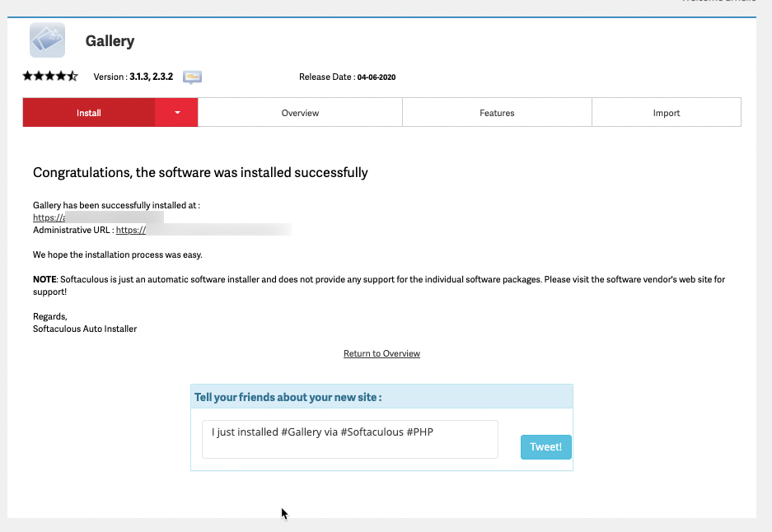Image resolution: width=772 pixels, height=532 pixels.
Task: Select the Install tab
Action: (89, 113)
